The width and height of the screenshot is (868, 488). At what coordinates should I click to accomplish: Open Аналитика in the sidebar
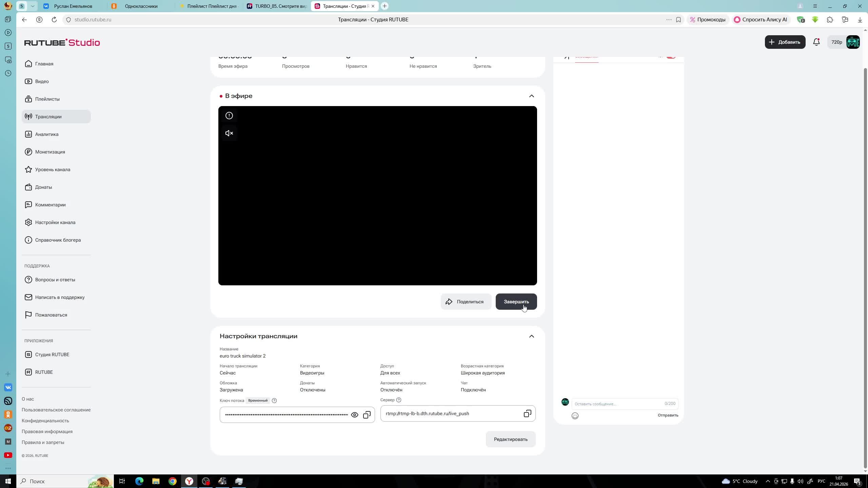(47, 134)
